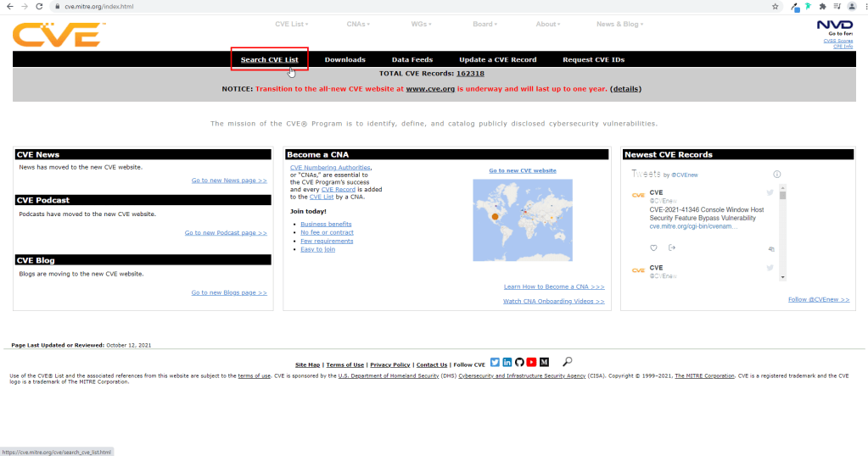Like the CVE-2021-41346 tweet with heart icon

click(653, 247)
